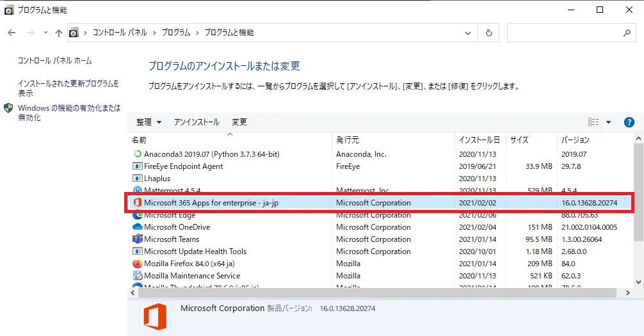Viewport: 644px width, 336px height.
Task: Click プログラム breadcrumb segment
Action: pyautogui.click(x=176, y=33)
